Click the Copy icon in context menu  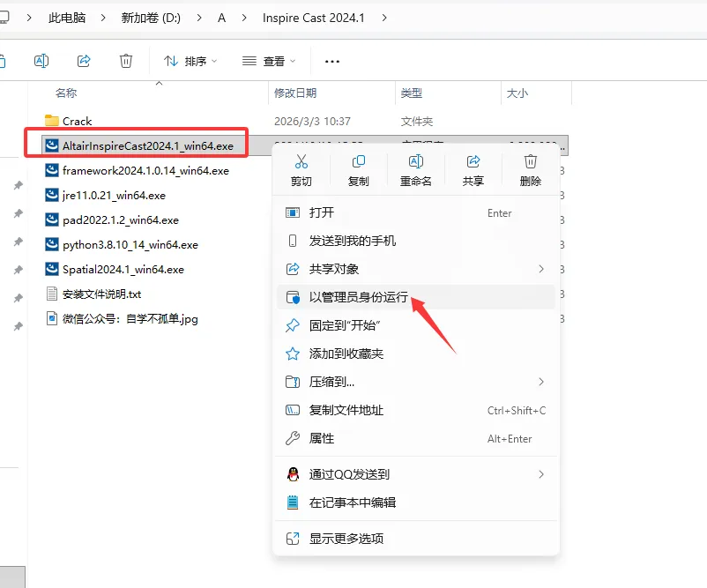point(359,161)
